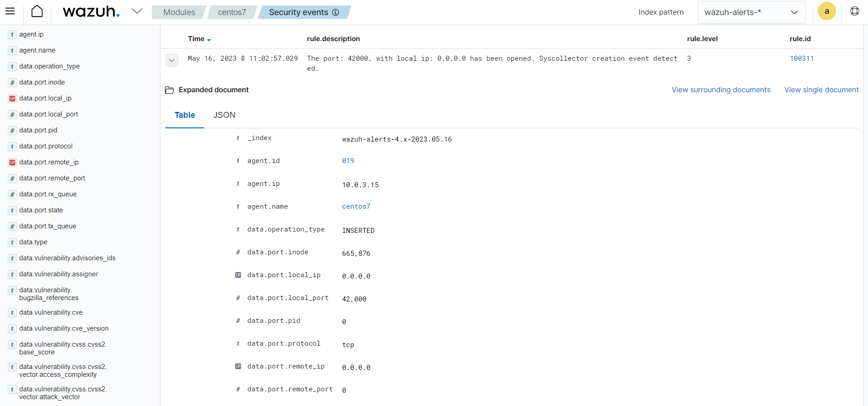
Task: Open rule ID 100311 link
Action: coord(802,58)
